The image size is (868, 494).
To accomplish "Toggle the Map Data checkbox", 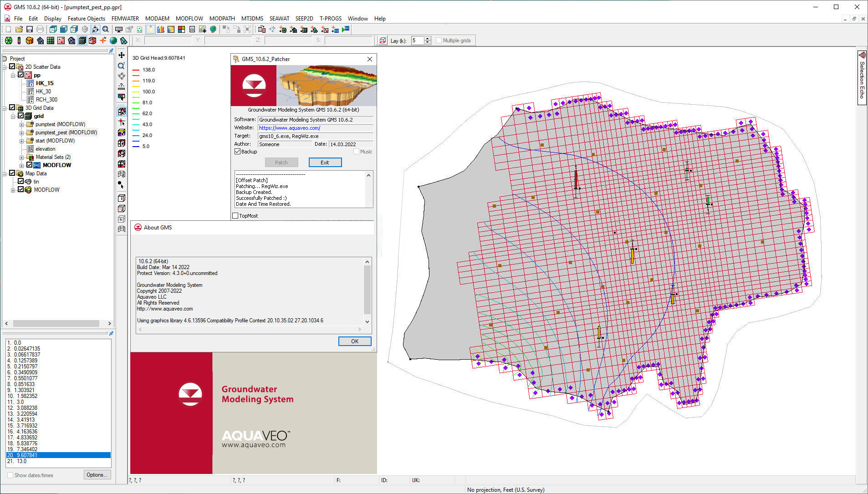I will tap(12, 173).
